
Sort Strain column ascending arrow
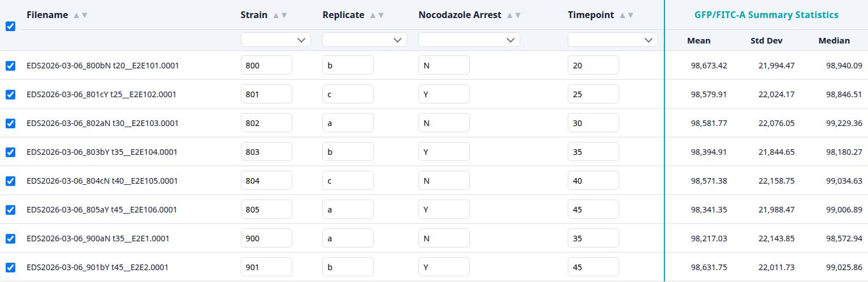tap(276, 15)
